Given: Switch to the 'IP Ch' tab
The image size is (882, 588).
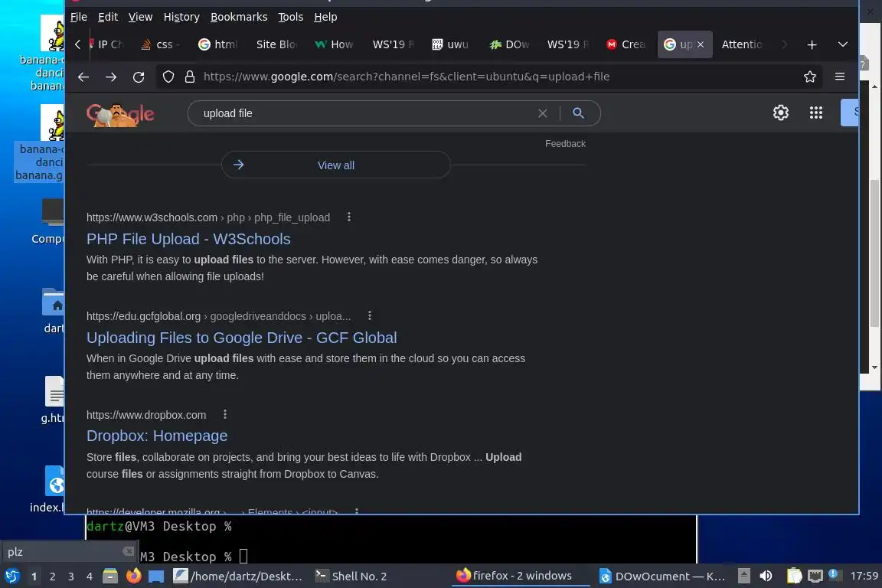Looking at the screenshot, I should pyautogui.click(x=107, y=44).
